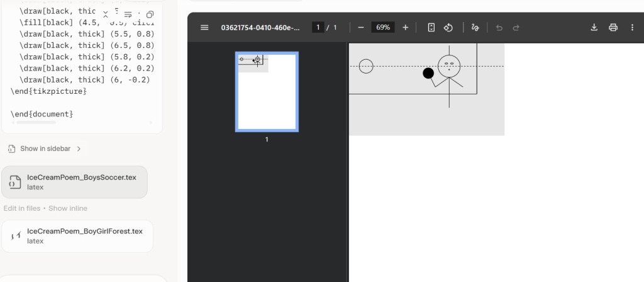Screen dimensions: 644x282
Task: Click the page number input field
Action: coord(318,28)
